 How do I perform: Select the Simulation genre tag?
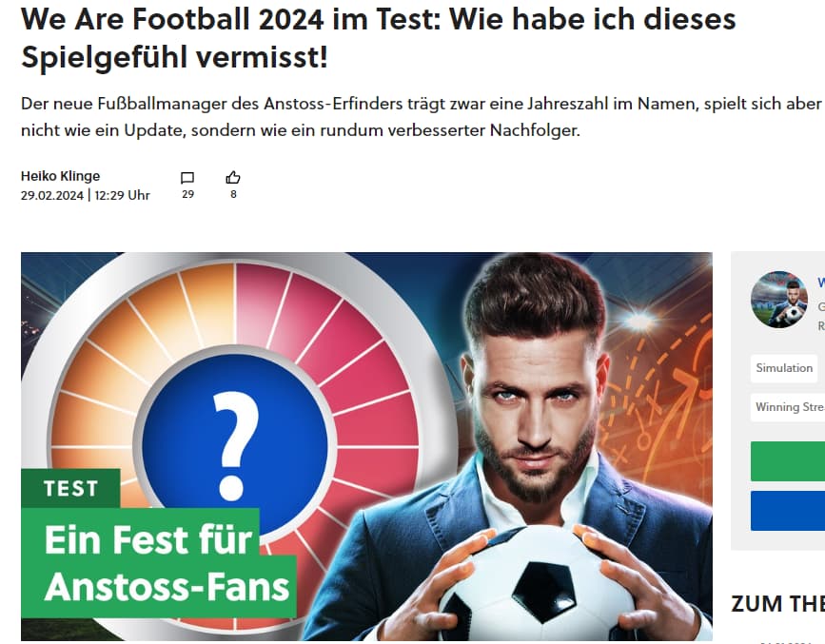(784, 368)
